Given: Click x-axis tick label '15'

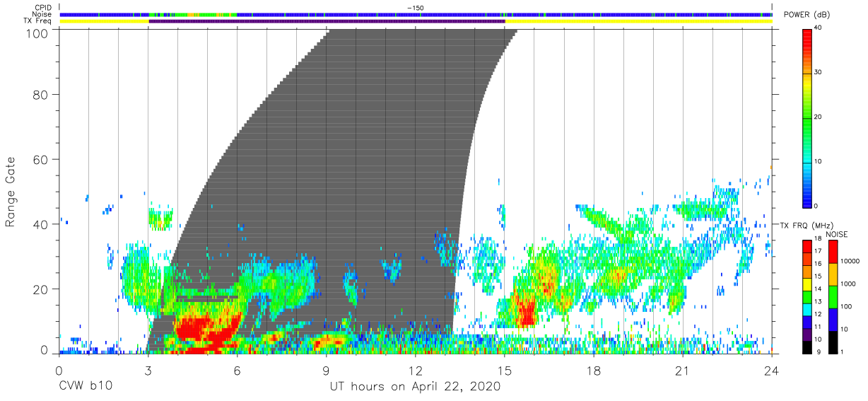Looking at the screenshot, I should click(505, 371).
